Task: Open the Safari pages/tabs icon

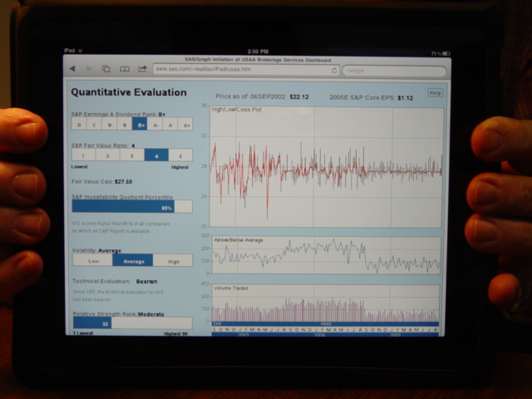Action: (x=106, y=69)
